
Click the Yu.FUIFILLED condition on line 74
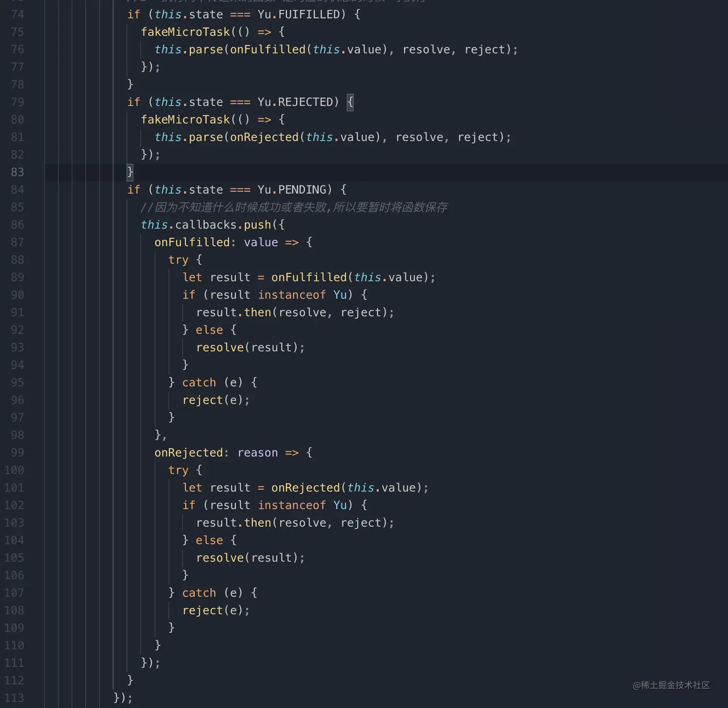click(299, 14)
